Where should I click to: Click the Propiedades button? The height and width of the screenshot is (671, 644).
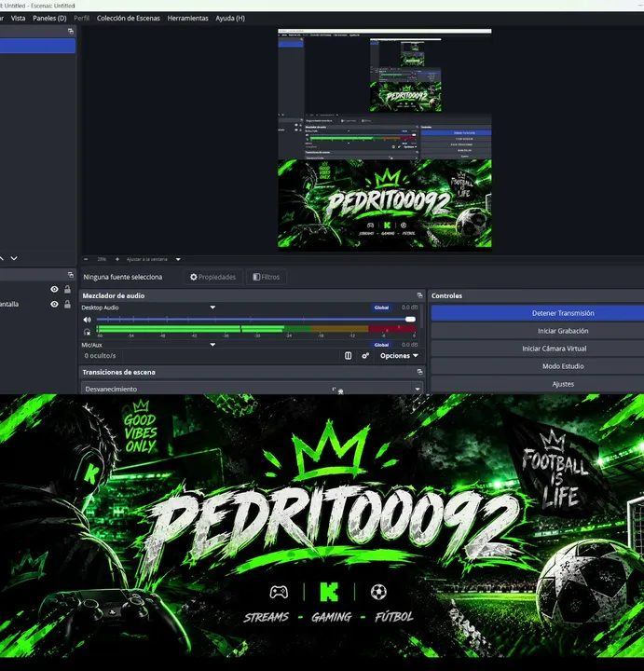212,277
